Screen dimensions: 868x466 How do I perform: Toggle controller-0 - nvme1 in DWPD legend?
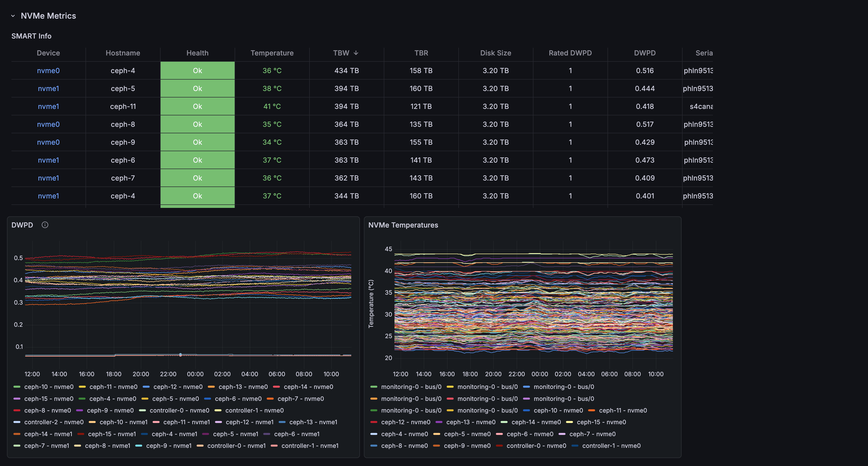pyautogui.click(x=236, y=445)
